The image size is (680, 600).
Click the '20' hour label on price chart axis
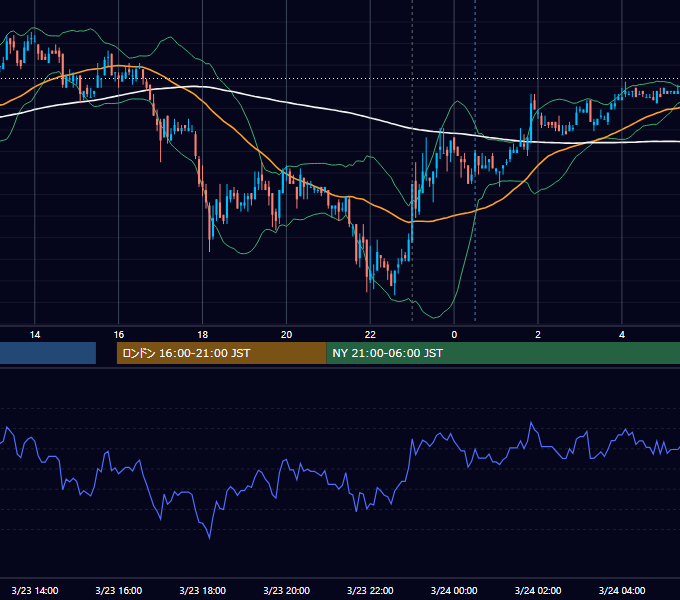click(286, 335)
